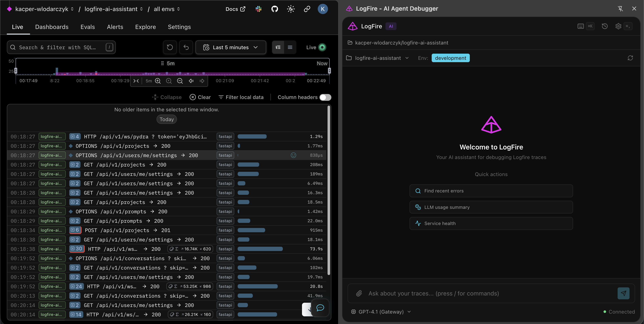Screen dimensions: 644x324
Task: Open the Last 5 minutes time range dropdown
Action: click(230, 47)
